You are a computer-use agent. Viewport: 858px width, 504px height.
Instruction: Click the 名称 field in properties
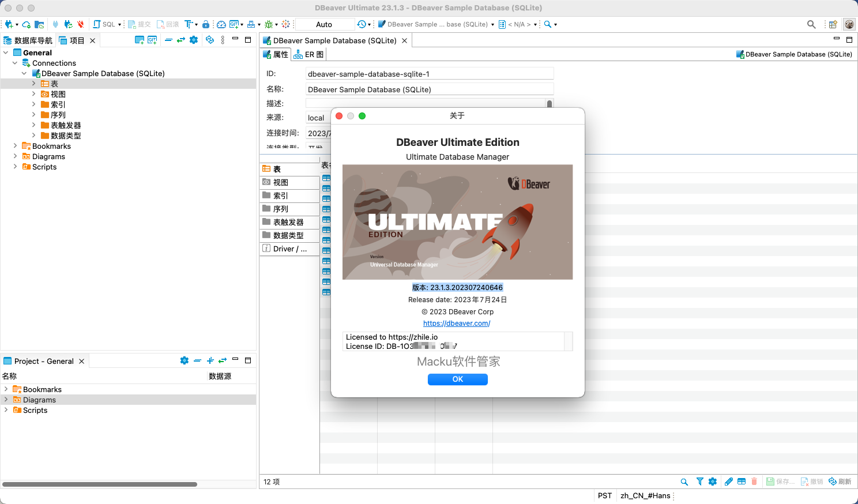(x=430, y=89)
